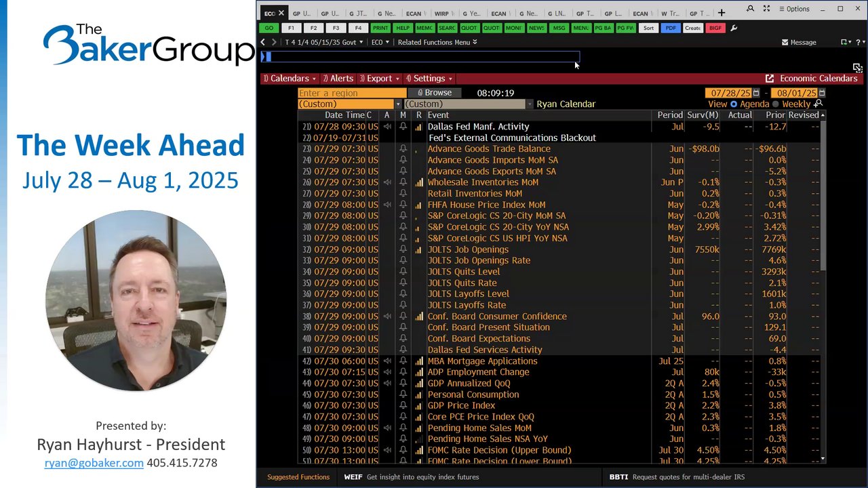The image size is (868, 488).
Task: Click the forward navigation arrow
Action: [274, 42]
